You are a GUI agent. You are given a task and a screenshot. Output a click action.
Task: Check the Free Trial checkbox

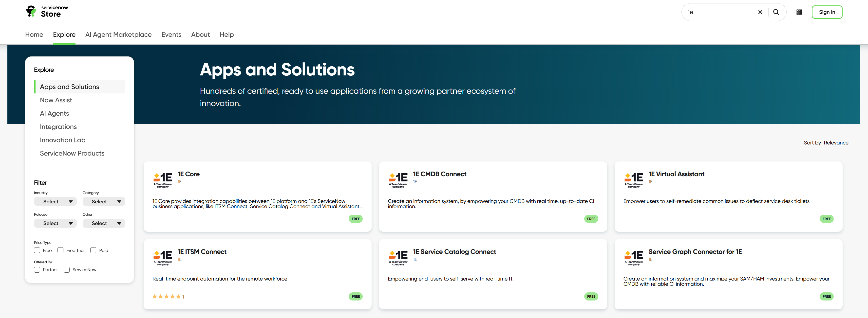(61, 250)
